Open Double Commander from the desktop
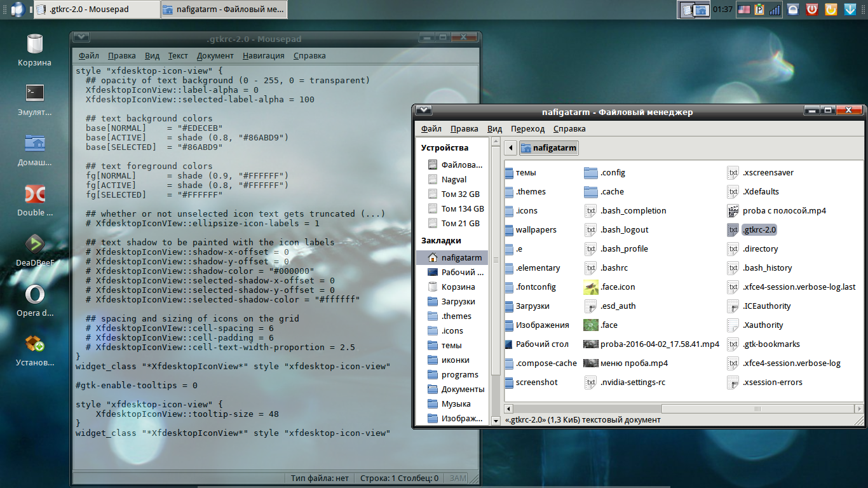Viewport: 868px width, 488px height. pos(34,194)
